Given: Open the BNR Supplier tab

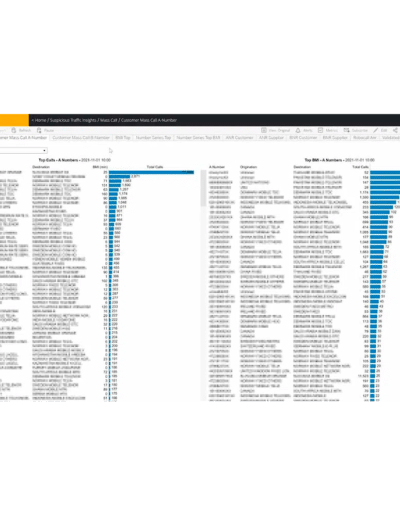Looking at the screenshot, I should click(x=335, y=138).
